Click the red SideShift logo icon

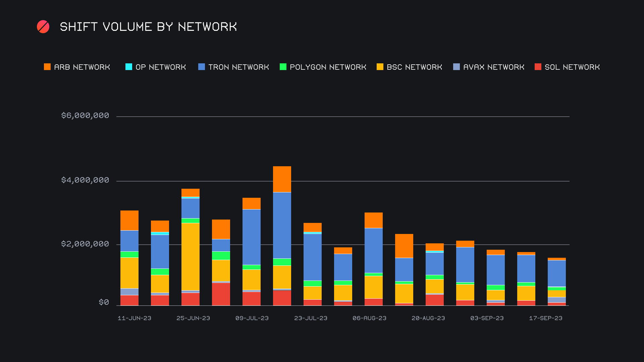(x=43, y=27)
